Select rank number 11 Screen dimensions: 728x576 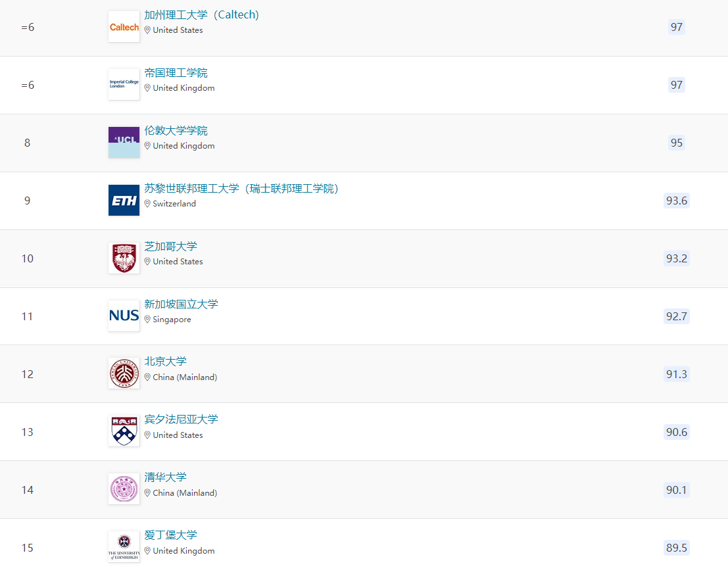(x=28, y=316)
